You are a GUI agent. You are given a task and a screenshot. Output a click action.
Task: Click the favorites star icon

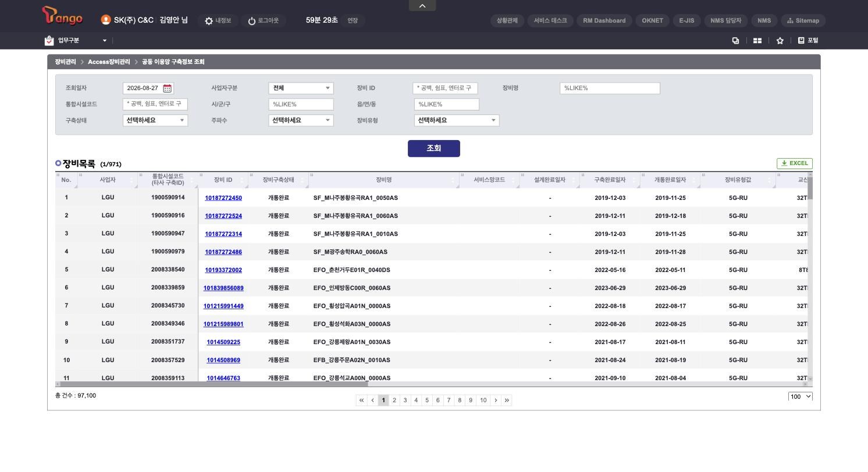click(780, 41)
